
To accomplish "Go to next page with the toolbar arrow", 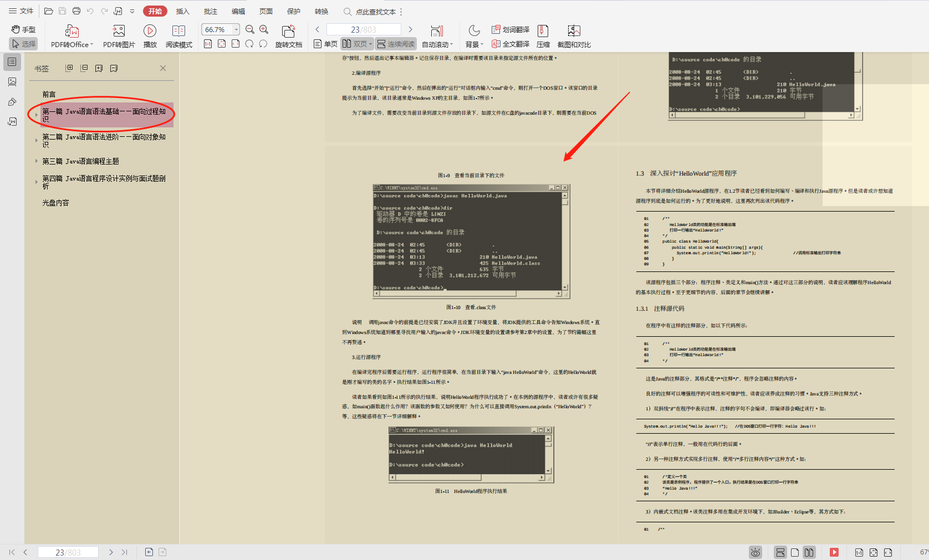I will pos(410,29).
